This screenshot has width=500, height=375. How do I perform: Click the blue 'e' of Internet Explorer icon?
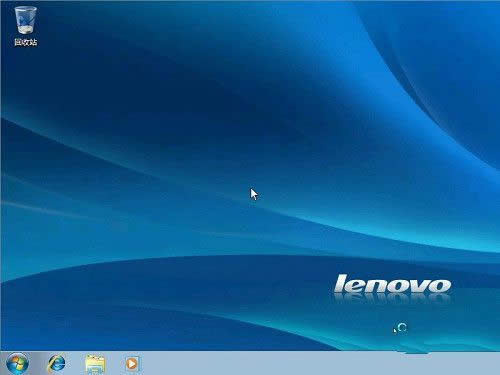coord(57,363)
